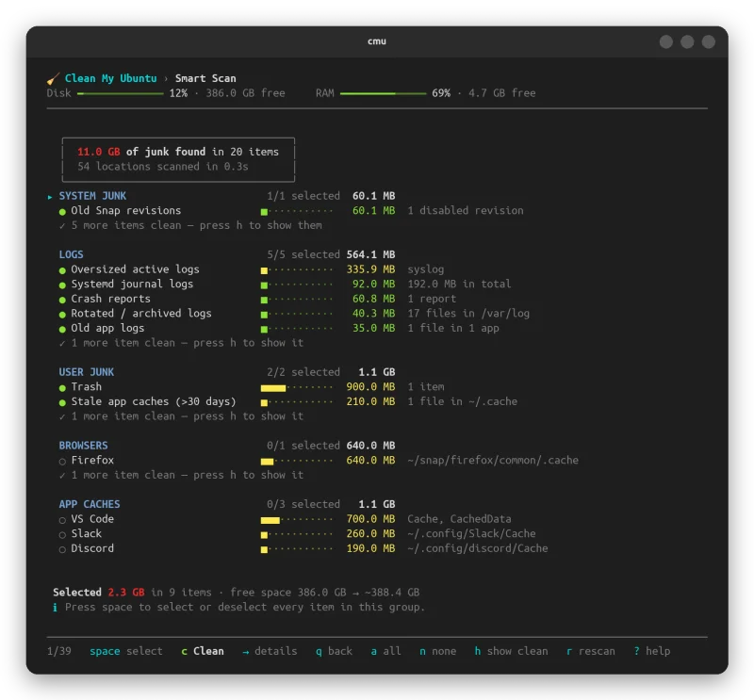The image size is (754, 700).
Task: Click the first gray window control circle
Action: tap(666, 41)
